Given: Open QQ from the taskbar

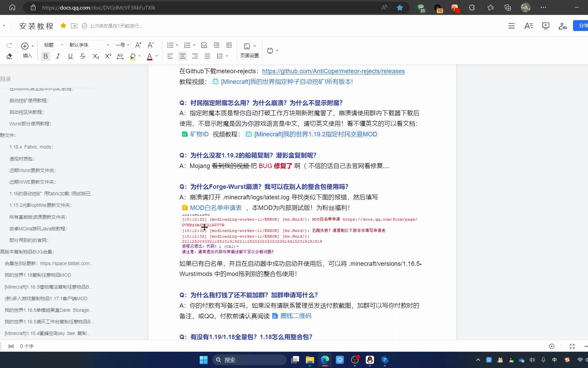Looking at the screenshot, I should 370,360.
